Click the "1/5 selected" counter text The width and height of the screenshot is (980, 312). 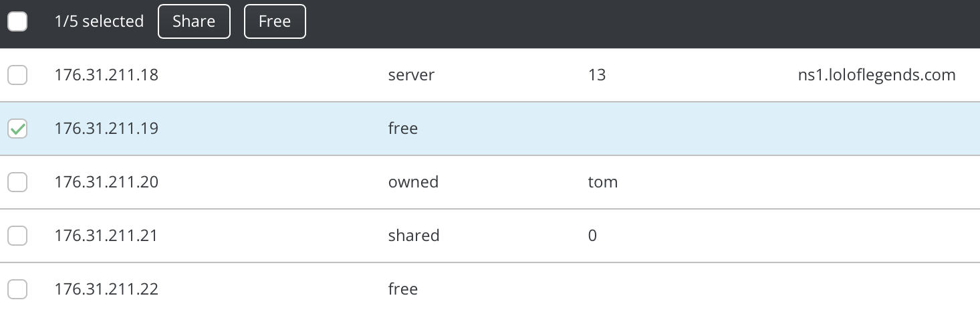click(99, 21)
